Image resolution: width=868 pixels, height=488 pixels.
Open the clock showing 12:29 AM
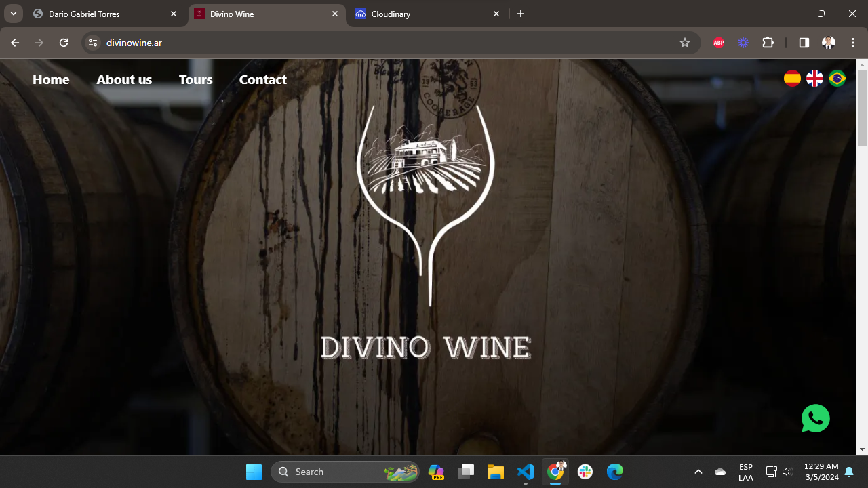tap(821, 472)
